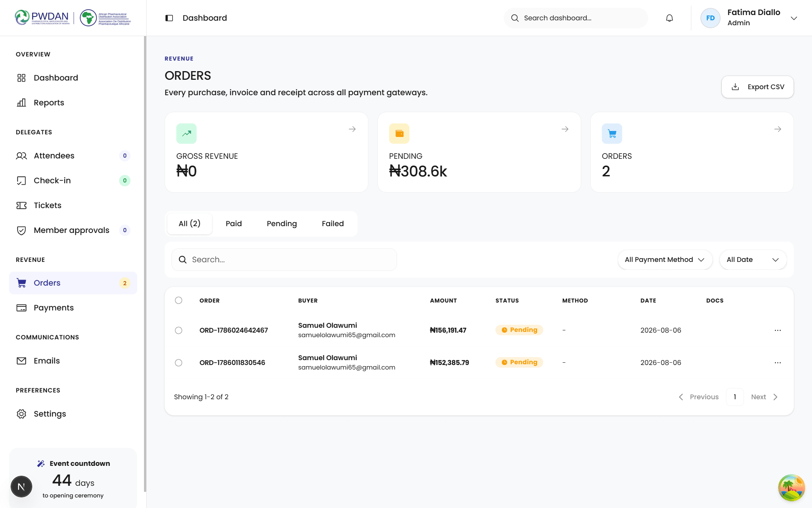Click the Orders sidebar item
This screenshot has height=508, width=812.
click(x=73, y=283)
